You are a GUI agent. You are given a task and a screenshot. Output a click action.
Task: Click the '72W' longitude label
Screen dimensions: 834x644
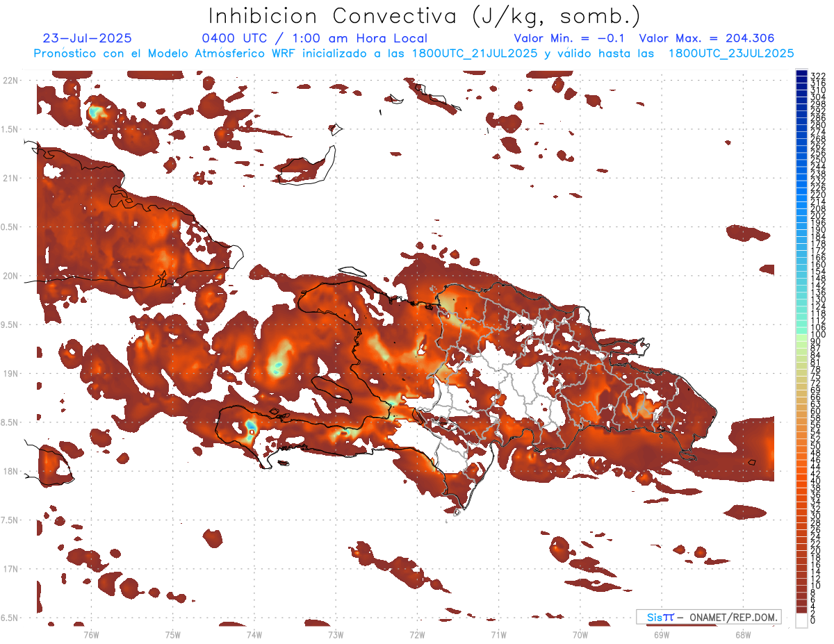coord(417,634)
